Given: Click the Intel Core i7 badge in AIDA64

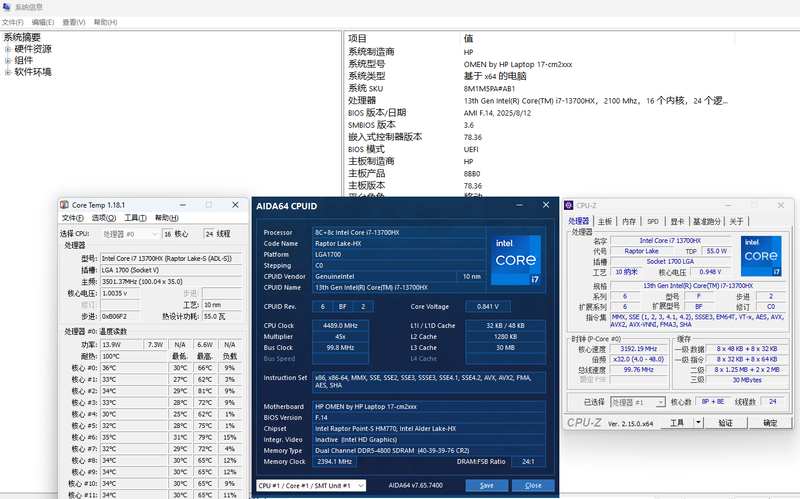Looking at the screenshot, I should click(x=517, y=259).
